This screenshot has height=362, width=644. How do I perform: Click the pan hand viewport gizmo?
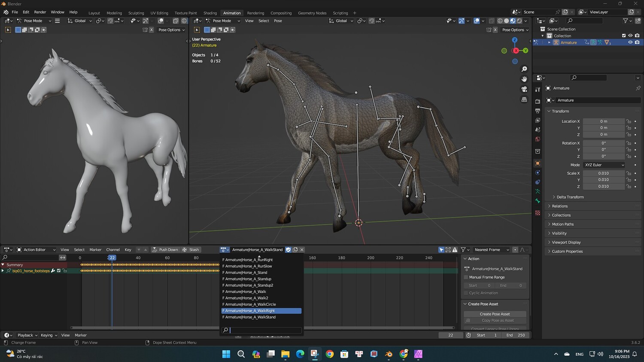pos(524,79)
